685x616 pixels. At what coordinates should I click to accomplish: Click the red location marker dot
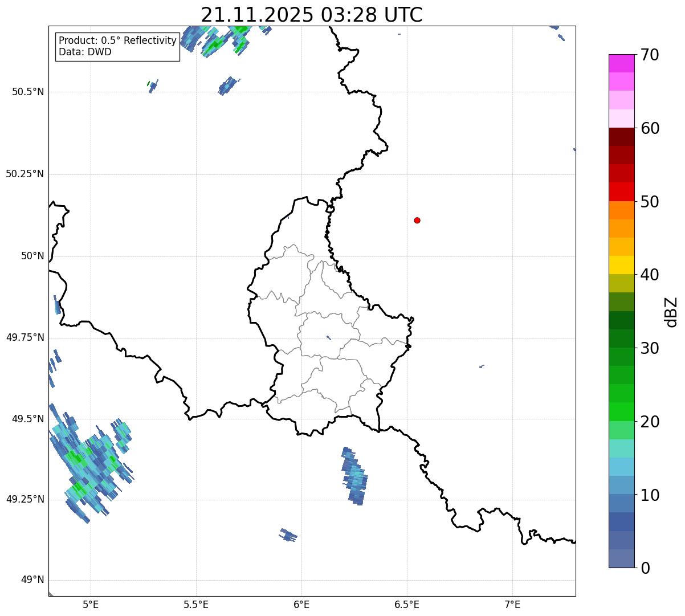click(x=417, y=220)
